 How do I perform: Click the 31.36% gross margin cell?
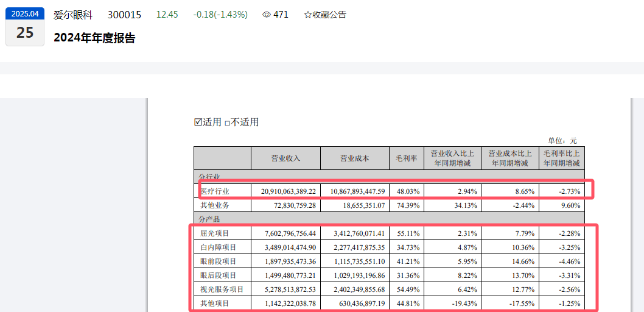[408, 275]
